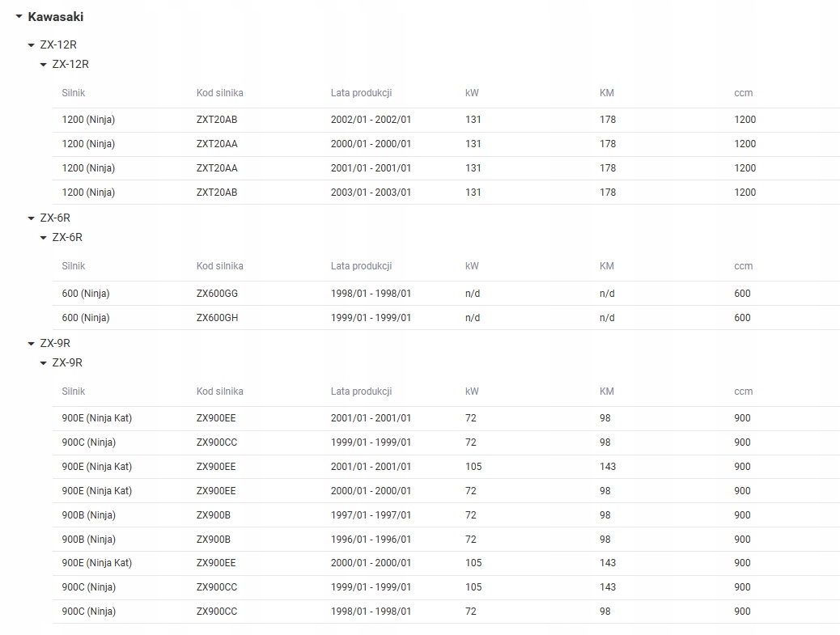Viewport: 840px width, 635px height.
Task: Select engine code ZX600GH
Action: point(217,317)
